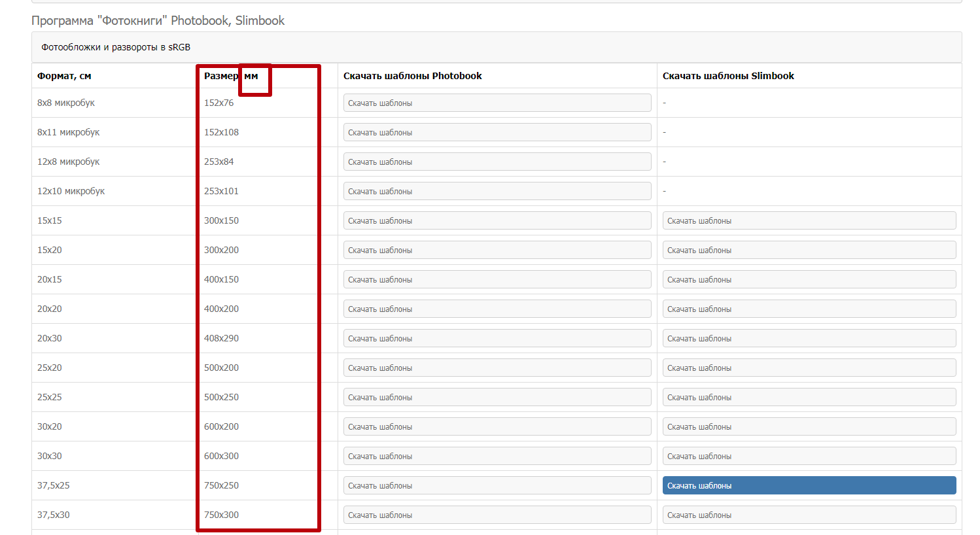This screenshot has width=980, height=535.
Task: Download Photobook templates for 15x15 format
Action: [497, 220]
